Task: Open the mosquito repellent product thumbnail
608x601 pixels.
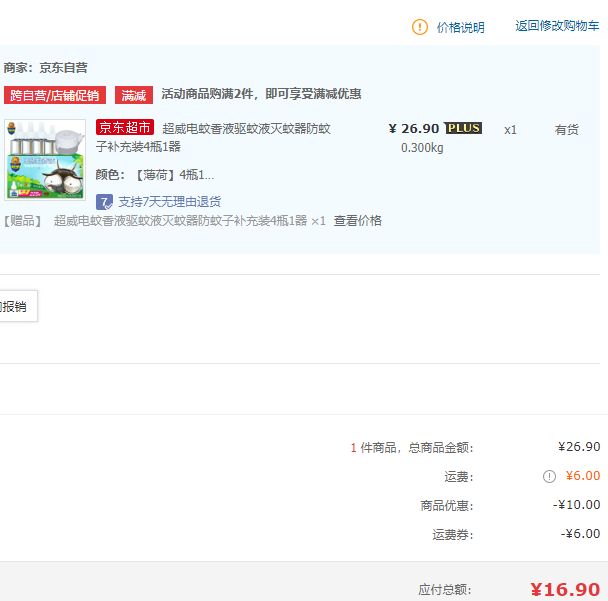Action: click(x=45, y=160)
